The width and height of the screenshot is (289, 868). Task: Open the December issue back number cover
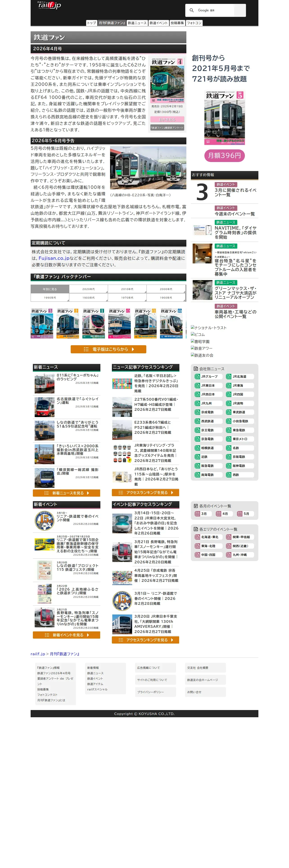point(120,324)
